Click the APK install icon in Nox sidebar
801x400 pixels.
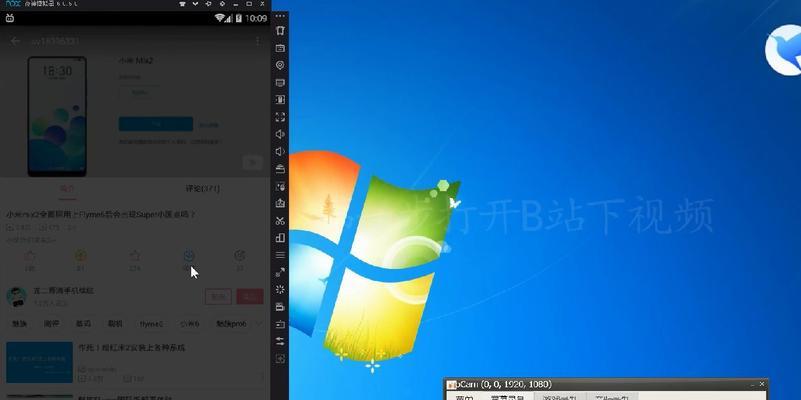tap(280, 203)
